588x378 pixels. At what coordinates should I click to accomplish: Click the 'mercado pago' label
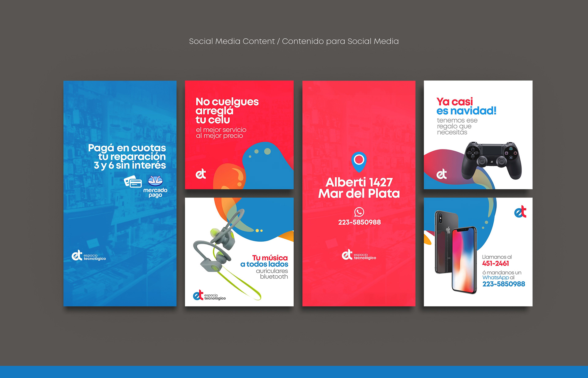155,193
